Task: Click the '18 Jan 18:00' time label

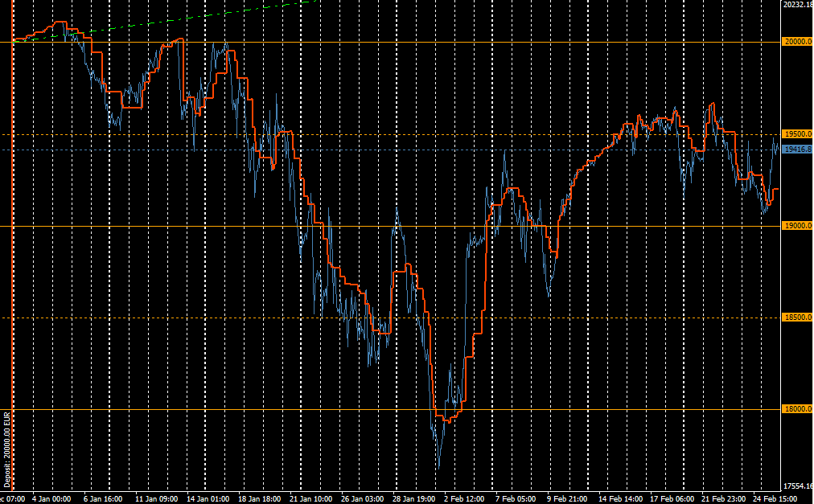Action: (x=259, y=499)
